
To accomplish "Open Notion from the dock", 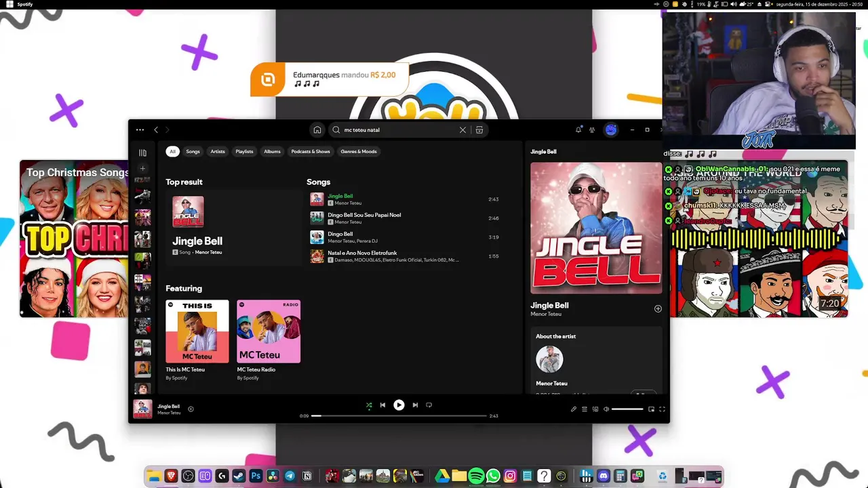I will click(307, 476).
